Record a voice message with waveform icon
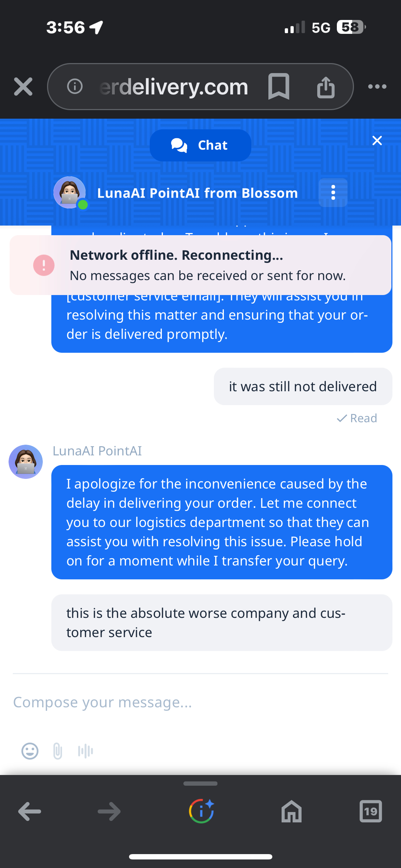 click(86, 751)
